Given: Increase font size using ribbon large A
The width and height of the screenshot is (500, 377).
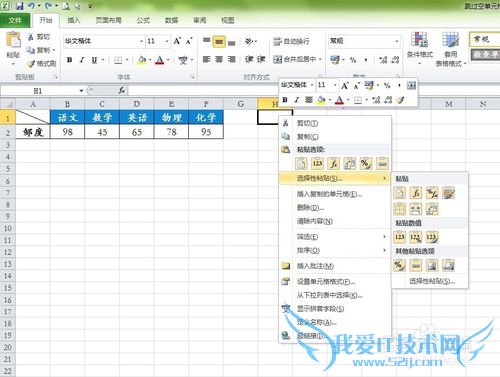Looking at the screenshot, I should click(x=177, y=41).
